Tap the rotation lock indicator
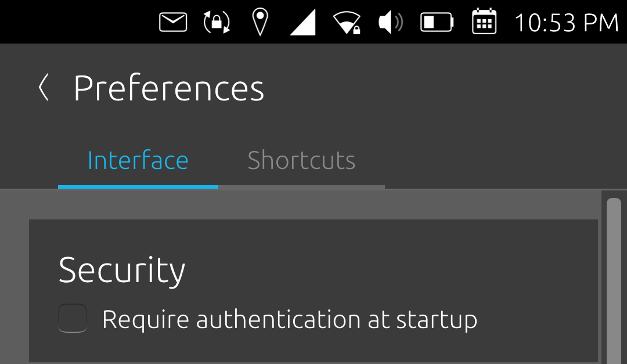 pyautogui.click(x=217, y=23)
